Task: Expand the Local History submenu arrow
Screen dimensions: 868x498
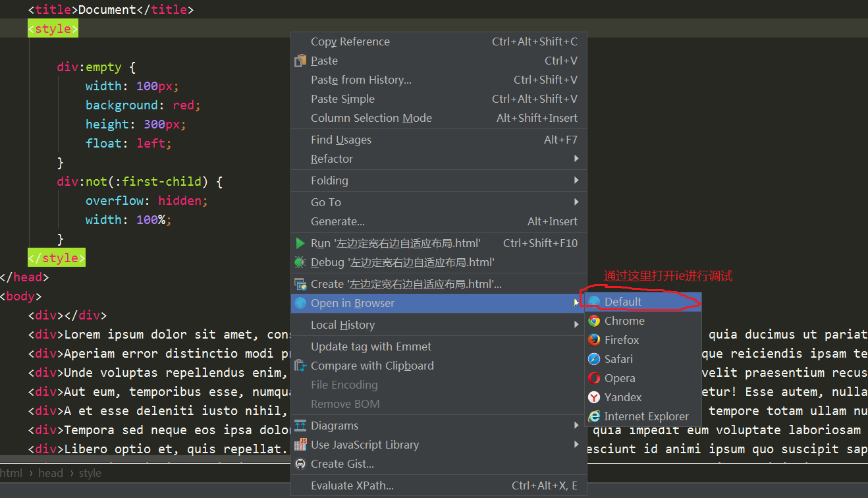Action: point(576,325)
